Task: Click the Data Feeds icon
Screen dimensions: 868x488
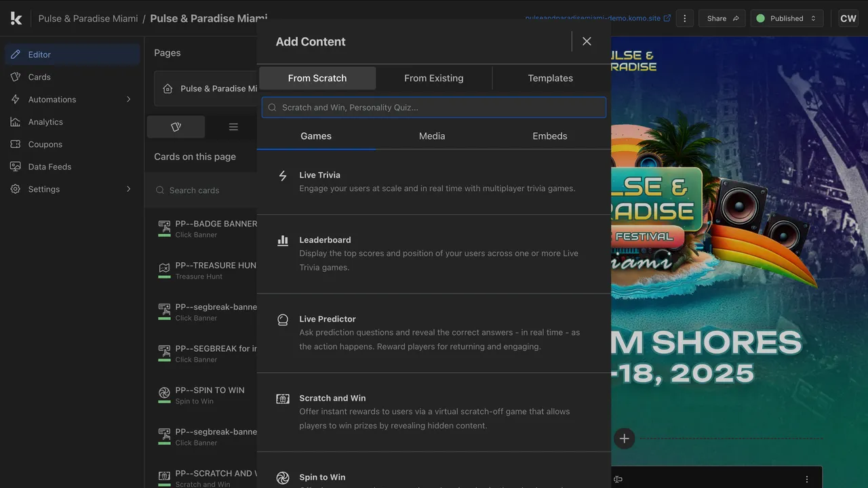Action: click(16, 166)
